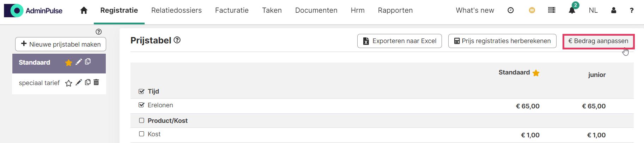Open the Facturatie menu
This screenshot has width=644, height=143.
pyautogui.click(x=232, y=10)
